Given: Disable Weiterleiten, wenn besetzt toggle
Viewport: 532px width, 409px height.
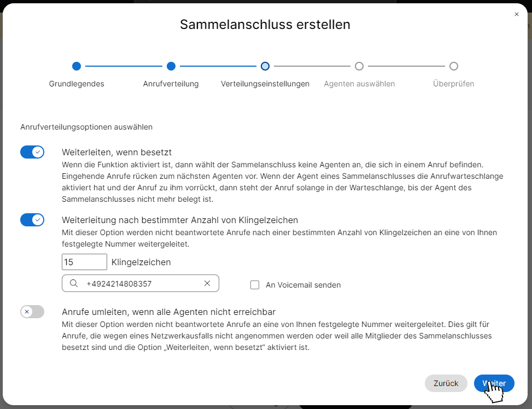Looking at the screenshot, I should pyautogui.click(x=32, y=152).
